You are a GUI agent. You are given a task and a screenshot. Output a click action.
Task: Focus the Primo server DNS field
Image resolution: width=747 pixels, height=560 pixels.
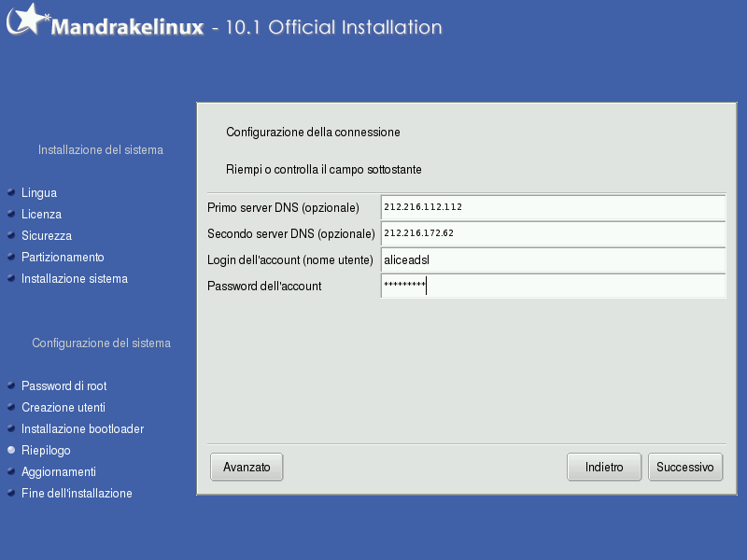point(553,207)
